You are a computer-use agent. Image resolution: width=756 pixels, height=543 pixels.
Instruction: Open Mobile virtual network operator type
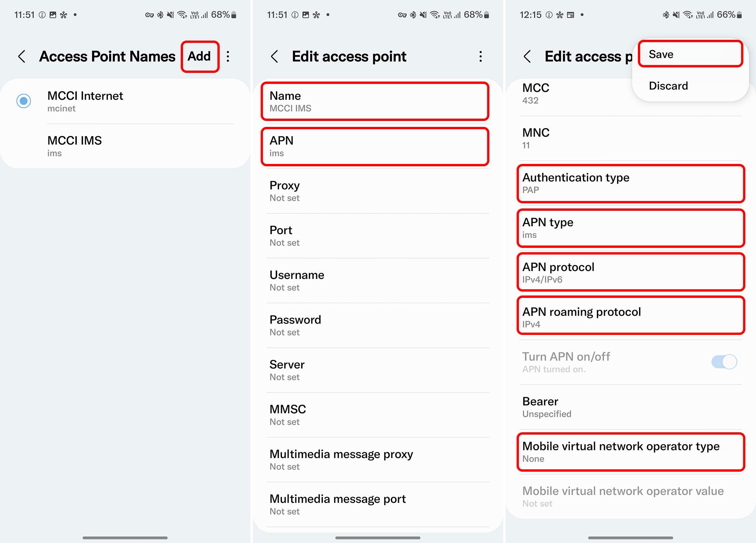(630, 452)
